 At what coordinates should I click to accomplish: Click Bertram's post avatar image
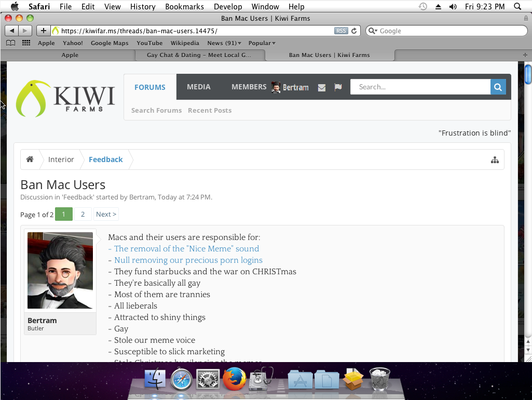click(x=60, y=270)
